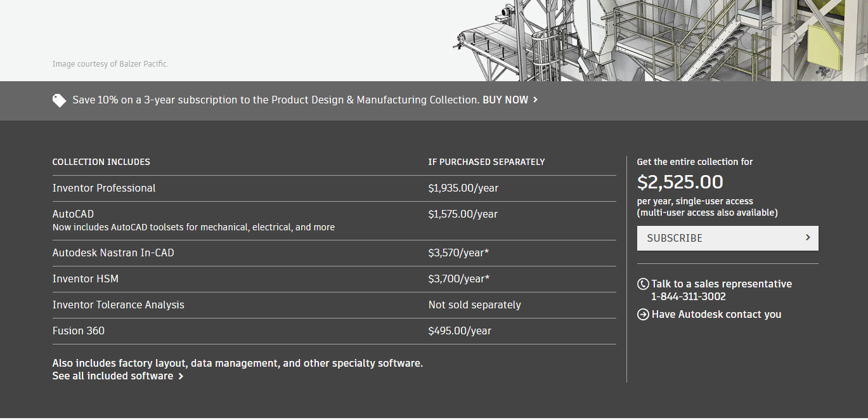Click Inventor HSM in the list

pyautogui.click(x=86, y=279)
